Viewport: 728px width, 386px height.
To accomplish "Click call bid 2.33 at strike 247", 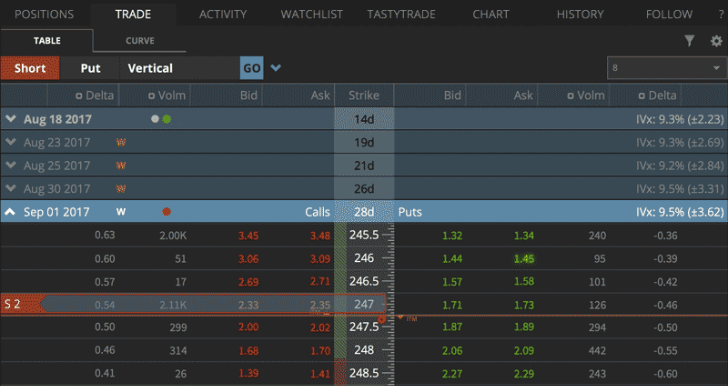I will (248, 305).
